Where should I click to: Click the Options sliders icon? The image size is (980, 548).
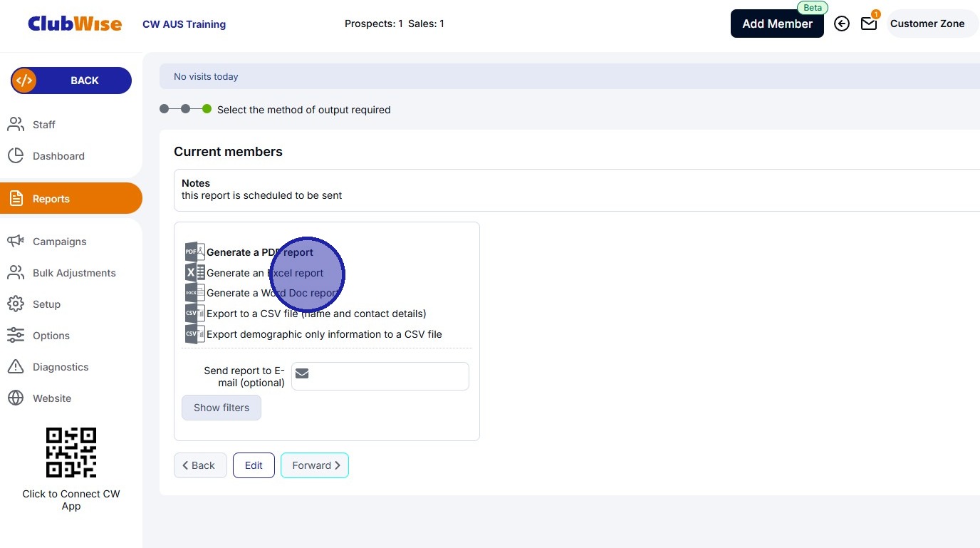tap(16, 336)
